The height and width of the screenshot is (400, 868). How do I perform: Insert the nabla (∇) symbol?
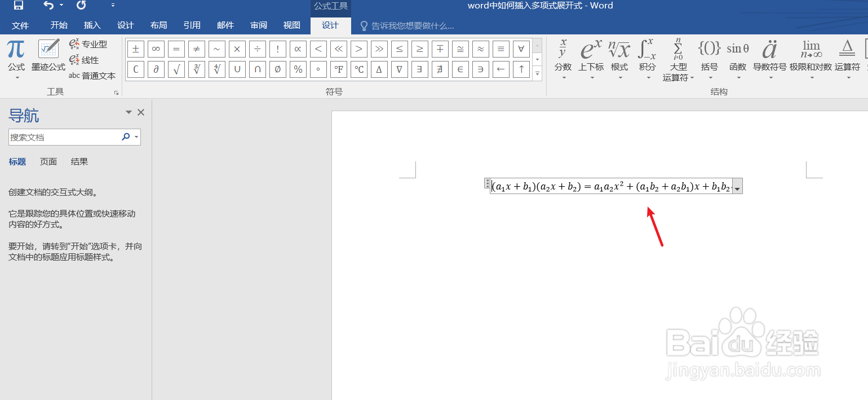tap(400, 69)
